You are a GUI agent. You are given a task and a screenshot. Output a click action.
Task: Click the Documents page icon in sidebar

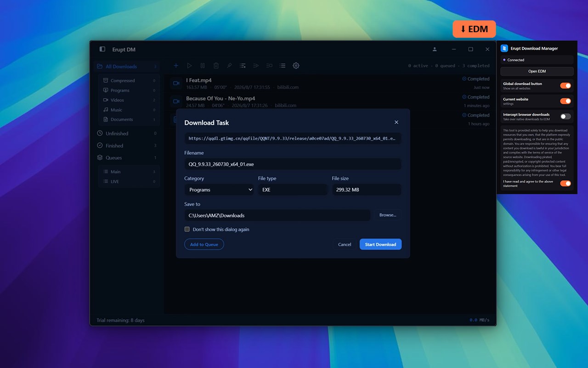[x=106, y=120]
